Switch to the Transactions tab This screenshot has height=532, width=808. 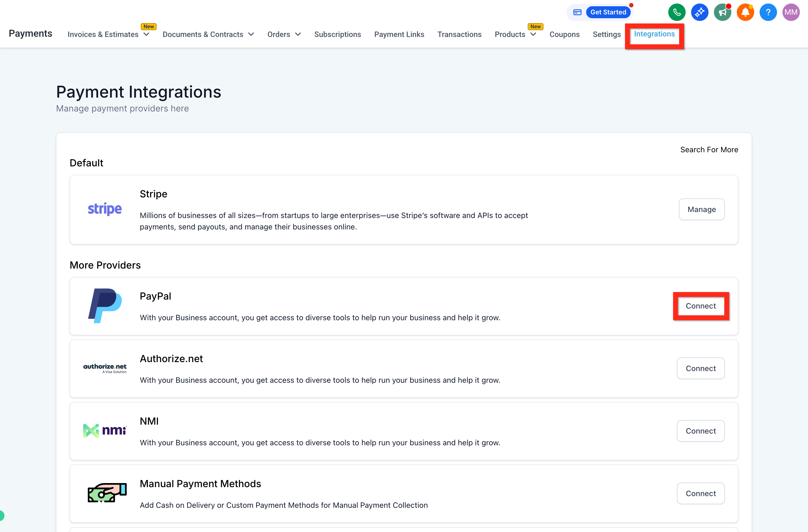click(459, 34)
